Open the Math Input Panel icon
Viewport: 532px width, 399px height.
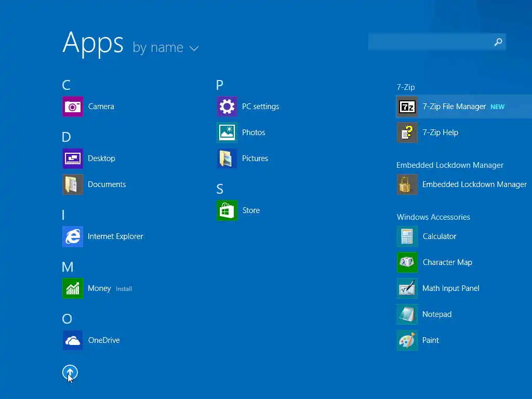point(407,288)
